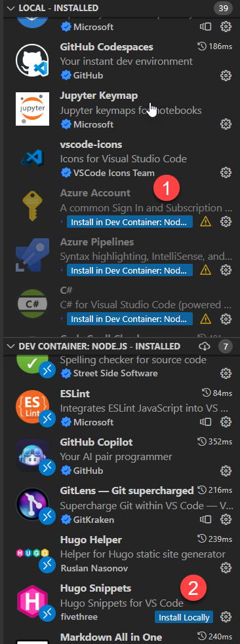This screenshot has width=240, height=644.
Task: Collapse the Dev Container: Node.js - Installed section
Action: [10, 346]
